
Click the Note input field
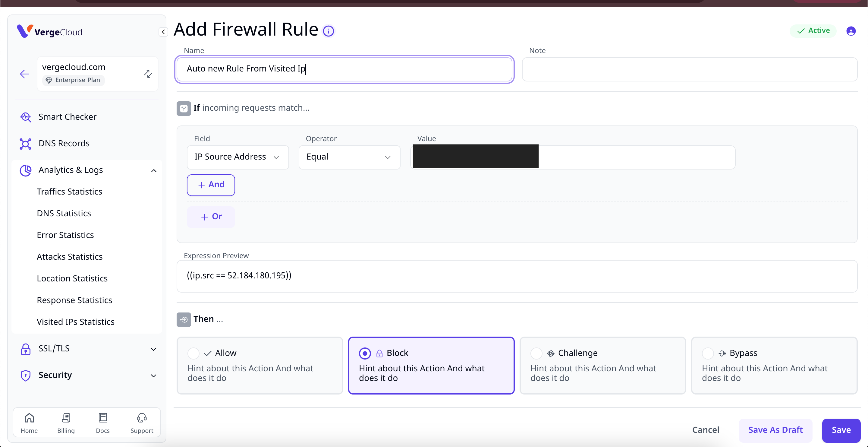(x=689, y=69)
